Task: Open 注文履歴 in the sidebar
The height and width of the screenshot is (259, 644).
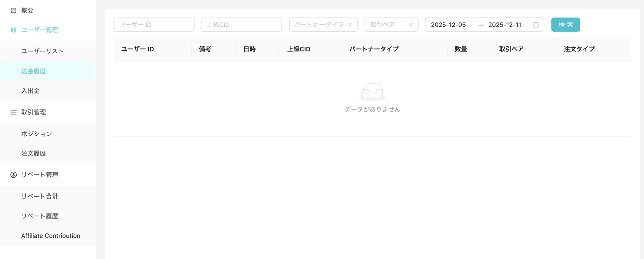Action: 48,153
